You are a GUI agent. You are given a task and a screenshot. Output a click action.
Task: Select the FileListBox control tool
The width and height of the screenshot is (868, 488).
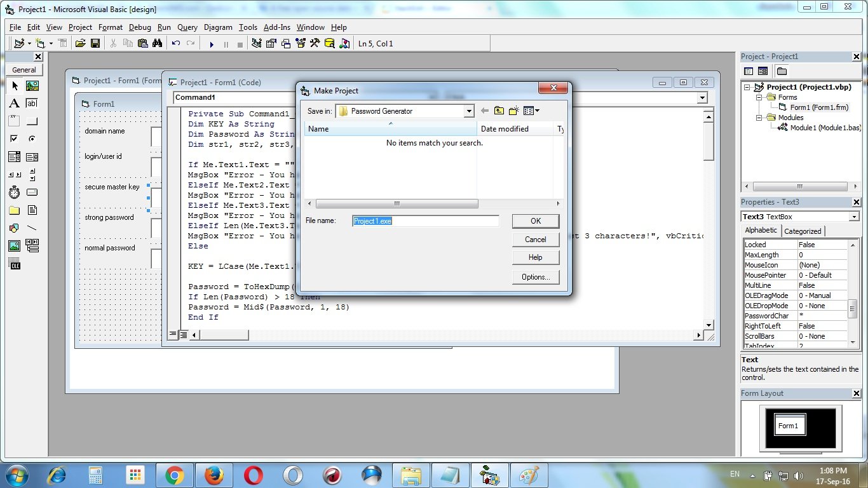point(32,210)
